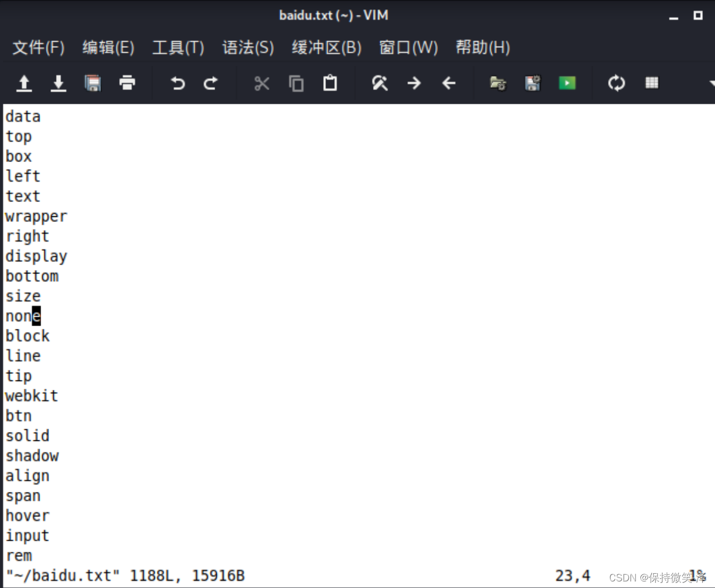
Task: Click the save all files icon
Action: pyautogui.click(x=93, y=83)
